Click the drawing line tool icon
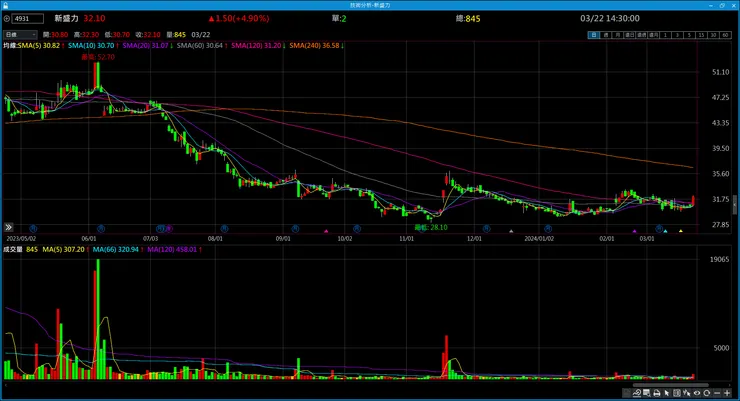The height and width of the screenshot is (401, 740). point(637,393)
